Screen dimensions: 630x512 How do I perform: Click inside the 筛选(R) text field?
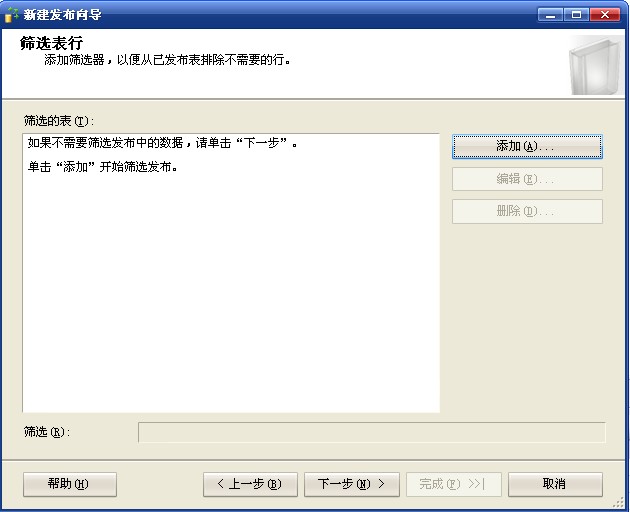[x=371, y=432]
